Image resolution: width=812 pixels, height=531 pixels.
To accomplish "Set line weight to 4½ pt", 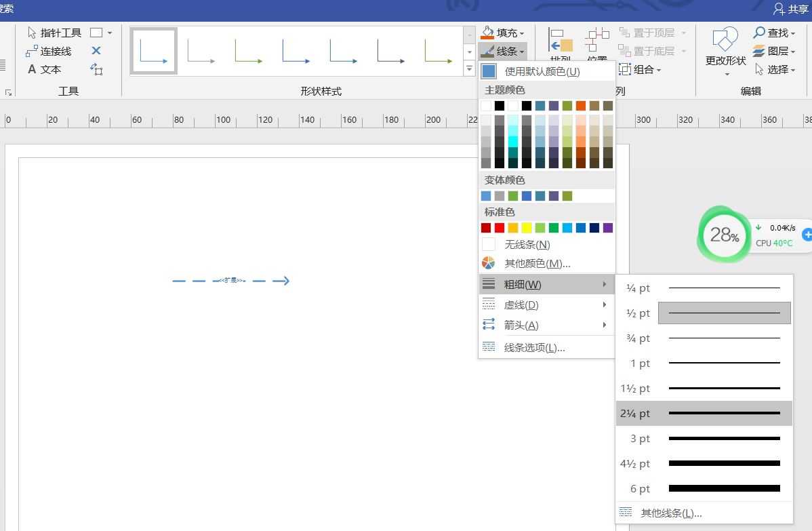I will [704, 463].
